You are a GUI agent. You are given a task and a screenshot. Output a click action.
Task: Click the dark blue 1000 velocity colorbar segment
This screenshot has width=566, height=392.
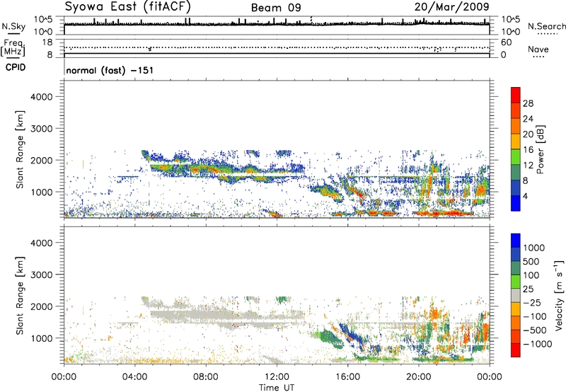click(516, 241)
